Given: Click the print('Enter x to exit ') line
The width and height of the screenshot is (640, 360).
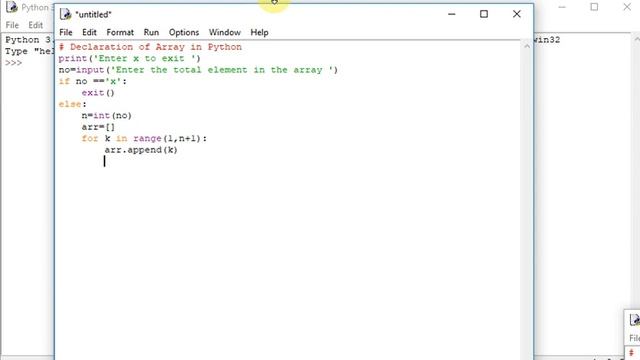Looking at the screenshot, I should [129, 58].
